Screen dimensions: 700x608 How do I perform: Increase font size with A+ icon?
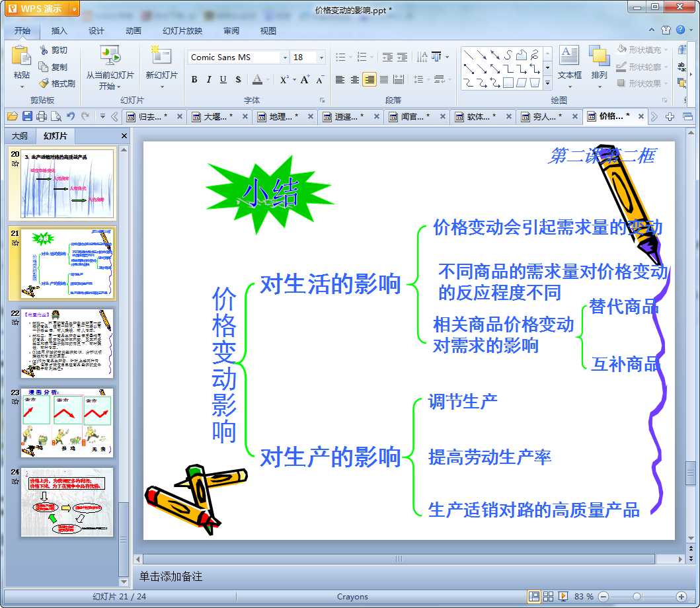click(x=305, y=79)
